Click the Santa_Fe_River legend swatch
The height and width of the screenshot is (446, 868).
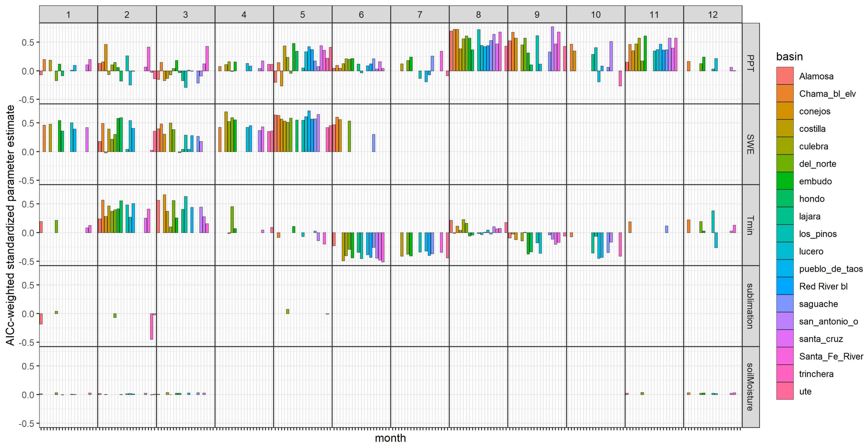point(785,356)
